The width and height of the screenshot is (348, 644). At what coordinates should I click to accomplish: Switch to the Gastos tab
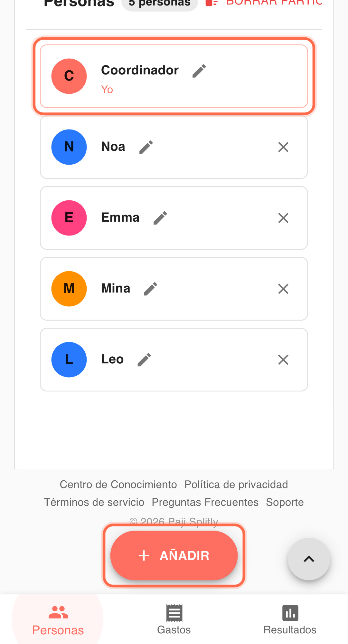(174, 620)
